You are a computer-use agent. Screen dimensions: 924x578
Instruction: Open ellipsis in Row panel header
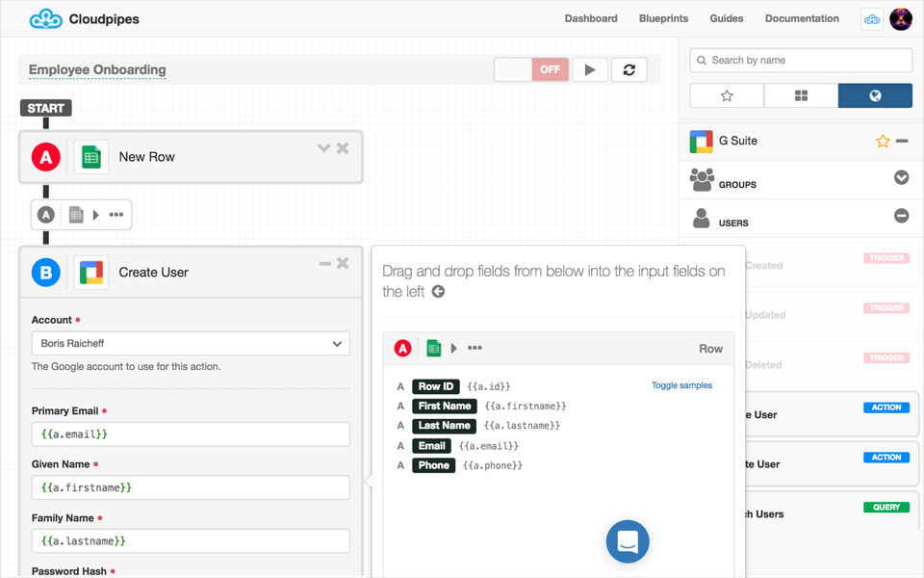pos(475,348)
